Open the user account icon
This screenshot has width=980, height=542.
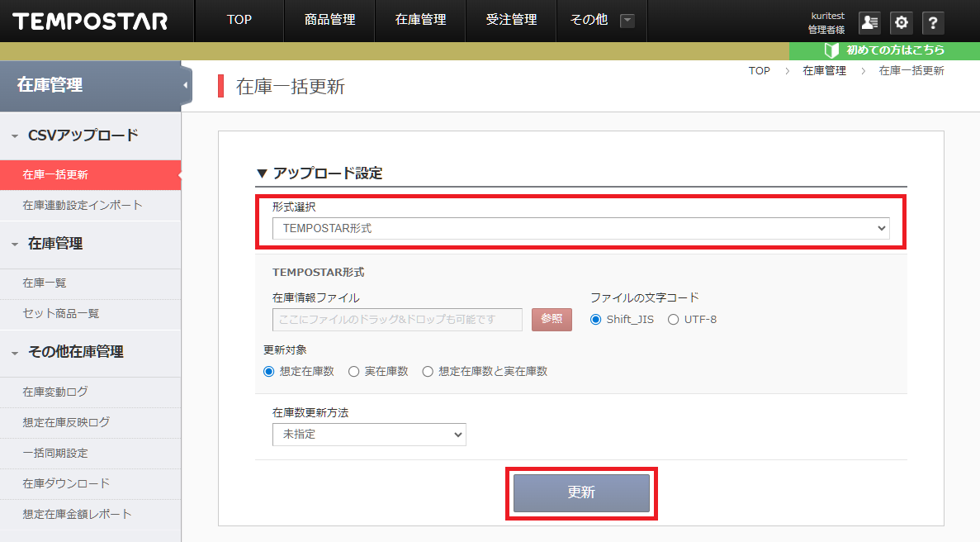[x=869, y=22]
